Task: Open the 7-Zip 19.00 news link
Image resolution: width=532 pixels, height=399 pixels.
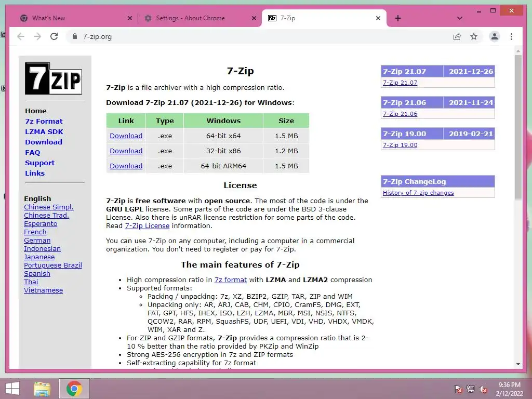Action: click(400, 145)
